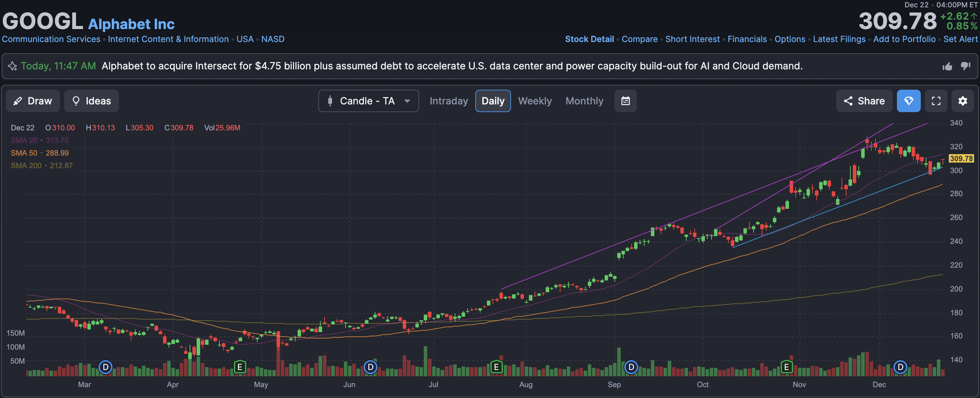The height and width of the screenshot is (398, 980).
Task: Open the Share options
Action: (864, 101)
